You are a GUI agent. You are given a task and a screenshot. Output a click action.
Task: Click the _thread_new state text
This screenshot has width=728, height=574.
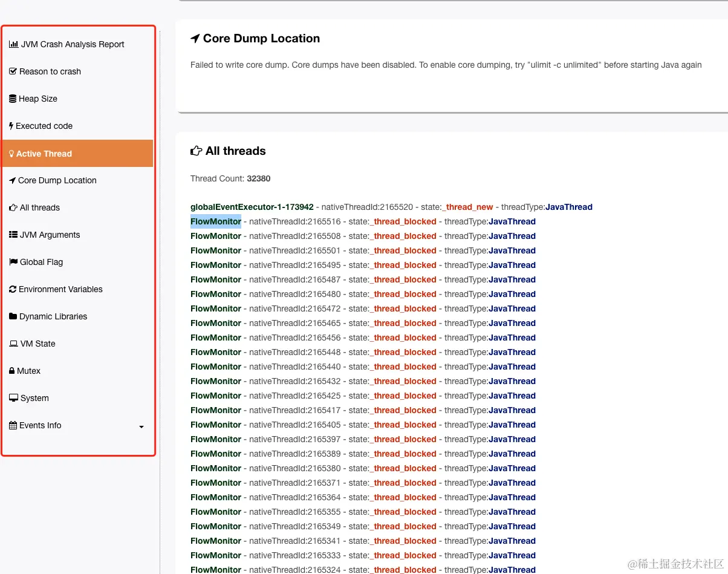click(467, 207)
